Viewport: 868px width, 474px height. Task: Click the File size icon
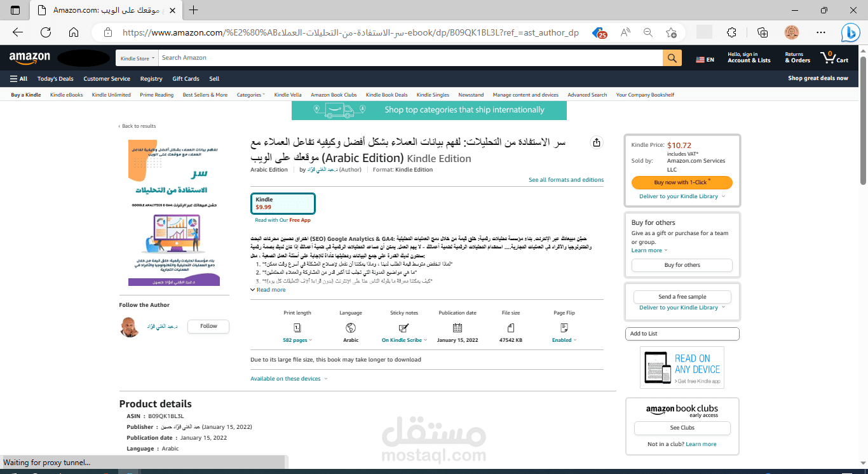(511, 328)
